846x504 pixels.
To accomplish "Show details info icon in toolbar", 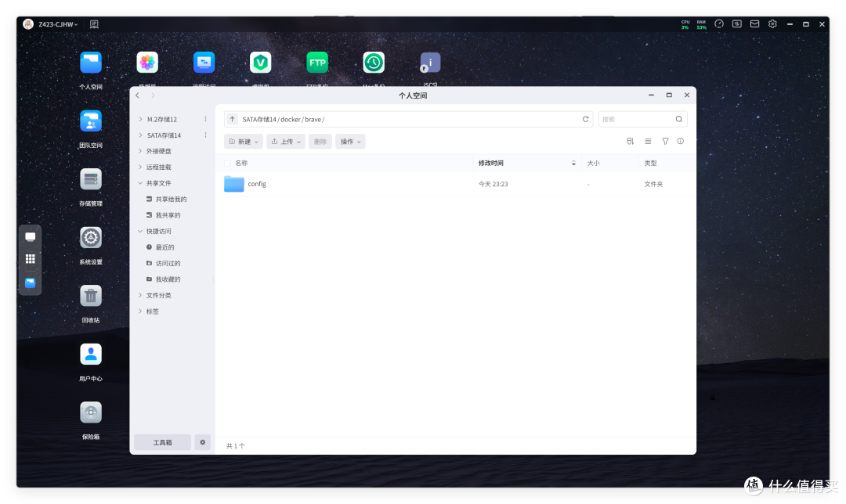I will pos(681,141).
